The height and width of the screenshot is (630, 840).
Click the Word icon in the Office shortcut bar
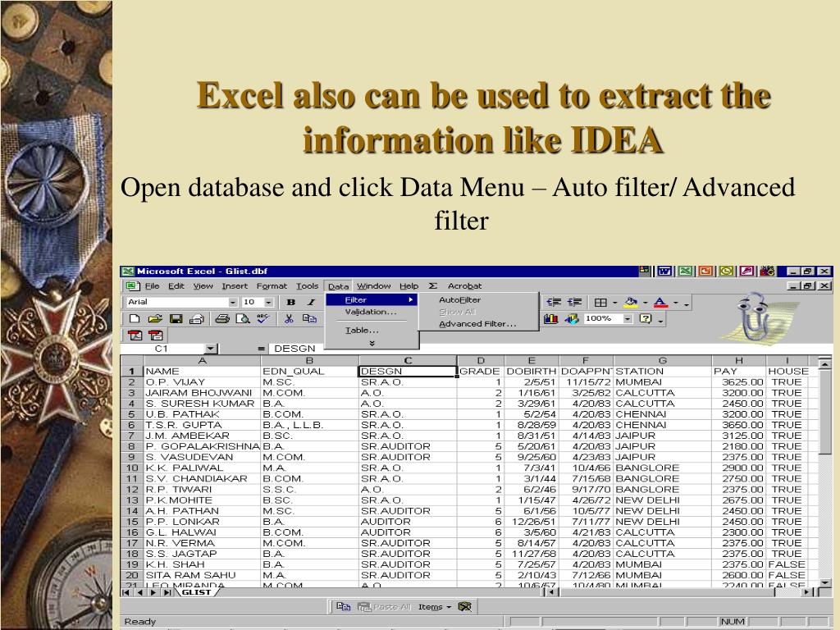point(664,271)
